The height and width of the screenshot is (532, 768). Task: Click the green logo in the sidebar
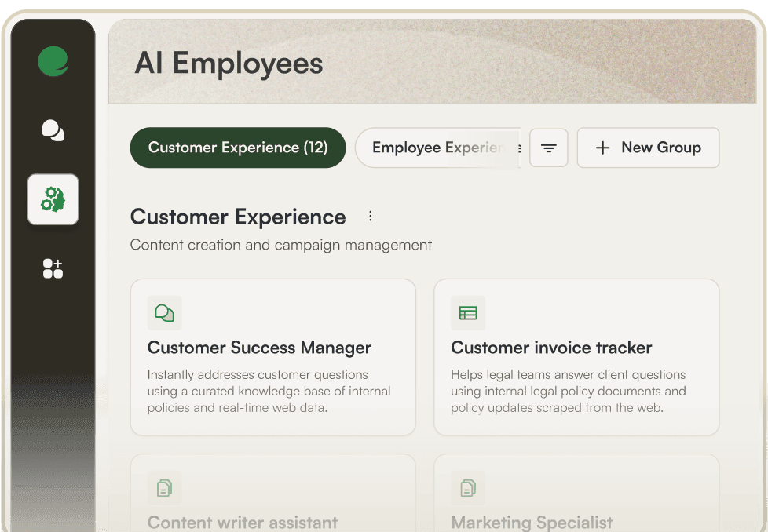tap(53, 61)
